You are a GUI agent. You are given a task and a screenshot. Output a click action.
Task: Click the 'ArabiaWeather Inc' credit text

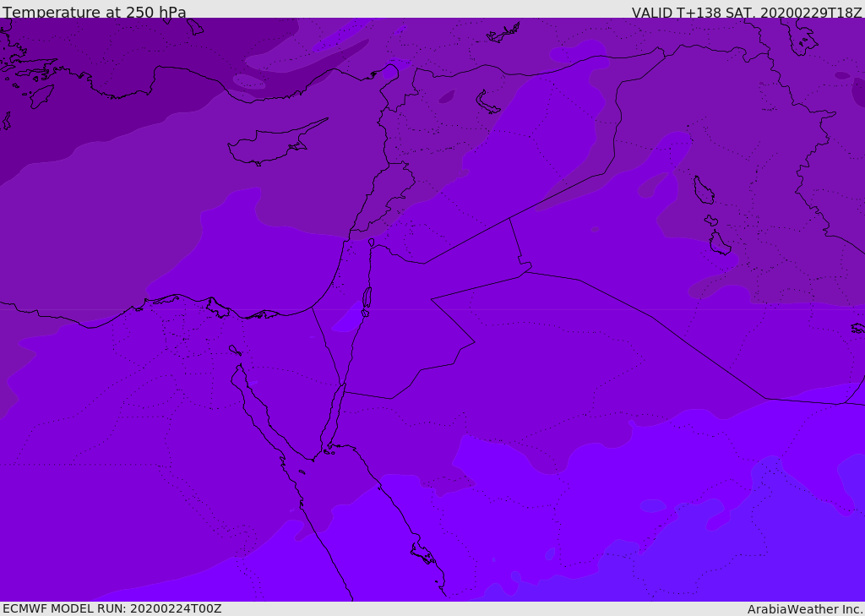(805, 609)
